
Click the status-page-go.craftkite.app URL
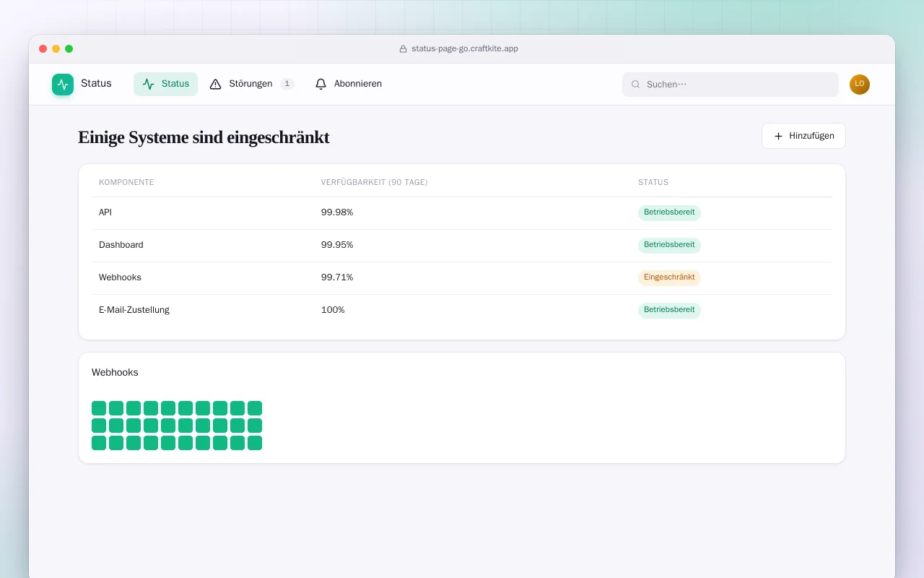click(x=465, y=49)
